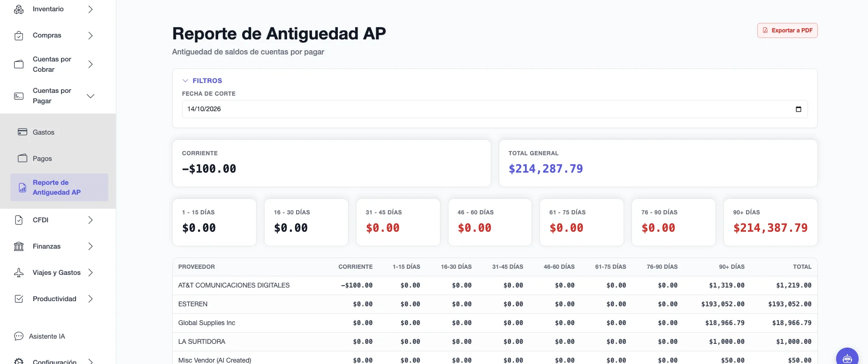Collapse Cuentas por Pagar chevron

pyautogui.click(x=91, y=96)
